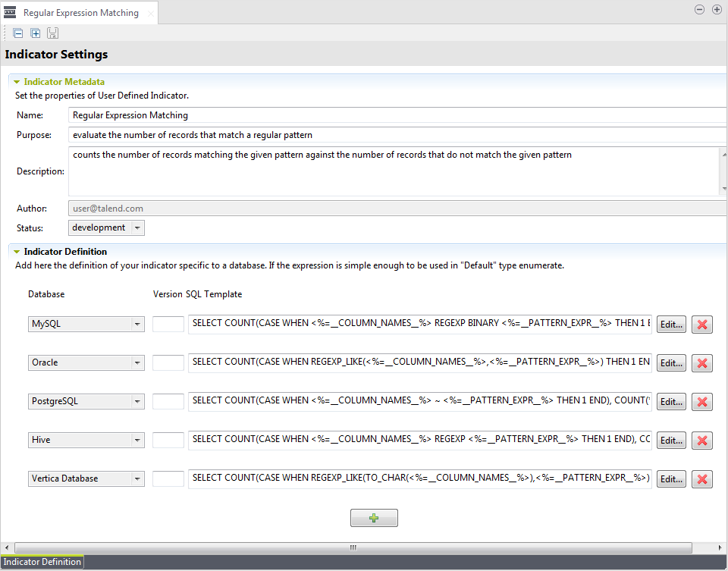Switch to the Indicator Definition tab at bottom
Screen dimensions: 728x571
(42, 562)
